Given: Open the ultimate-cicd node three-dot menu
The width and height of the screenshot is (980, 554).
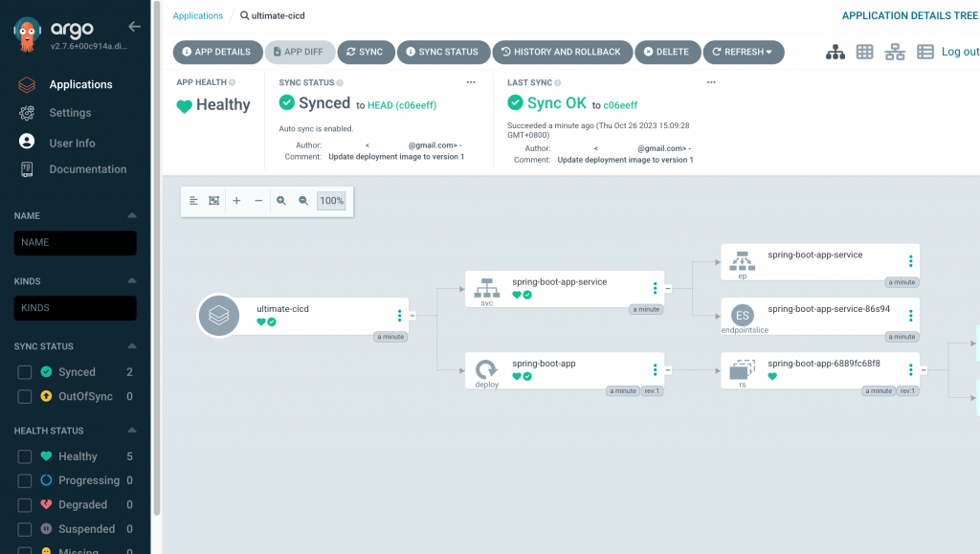Looking at the screenshot, I should [399, 316].
